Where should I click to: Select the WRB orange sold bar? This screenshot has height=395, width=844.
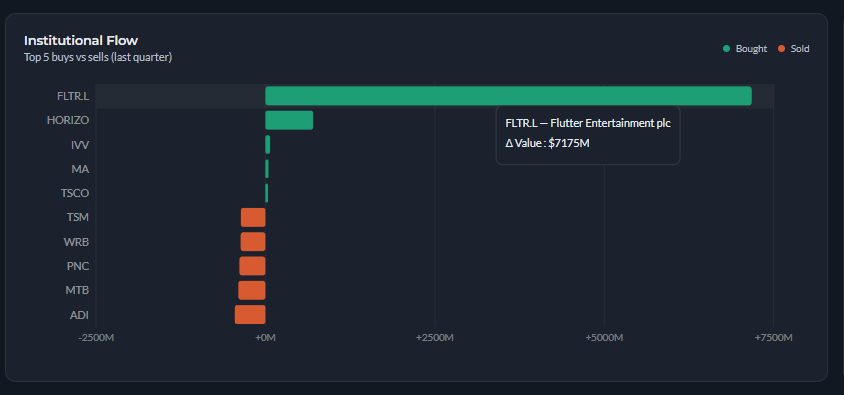click(x=253, y=242)
